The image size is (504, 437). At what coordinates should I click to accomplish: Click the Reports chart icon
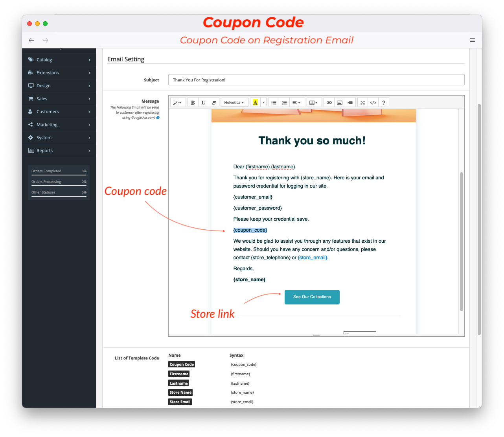(x=31, y=151)
